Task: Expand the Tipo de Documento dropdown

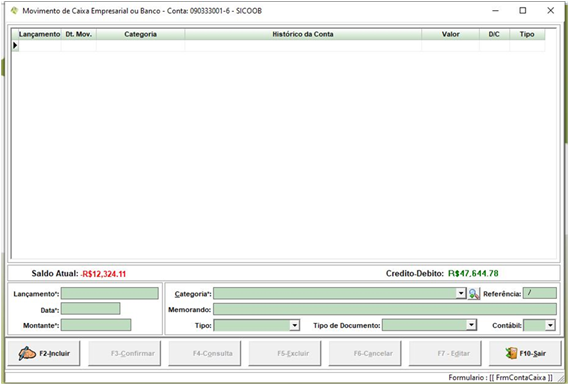Action: 471,325
